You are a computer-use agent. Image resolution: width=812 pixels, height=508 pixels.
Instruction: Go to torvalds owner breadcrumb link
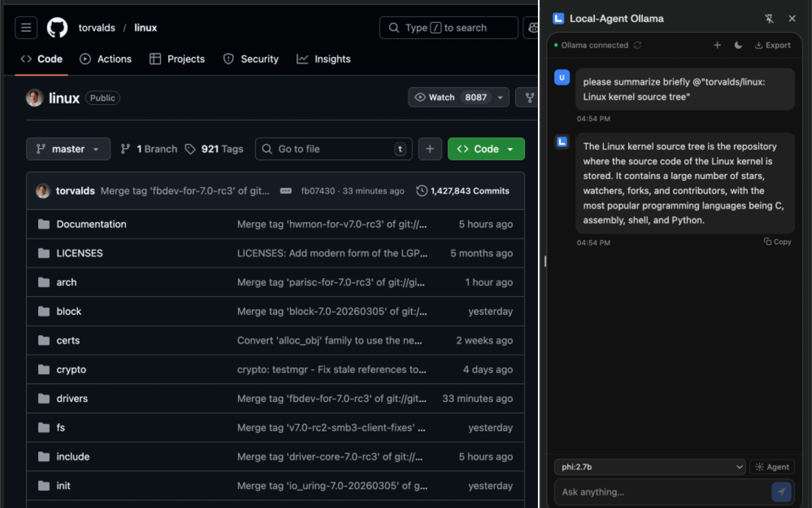(97, 28)
